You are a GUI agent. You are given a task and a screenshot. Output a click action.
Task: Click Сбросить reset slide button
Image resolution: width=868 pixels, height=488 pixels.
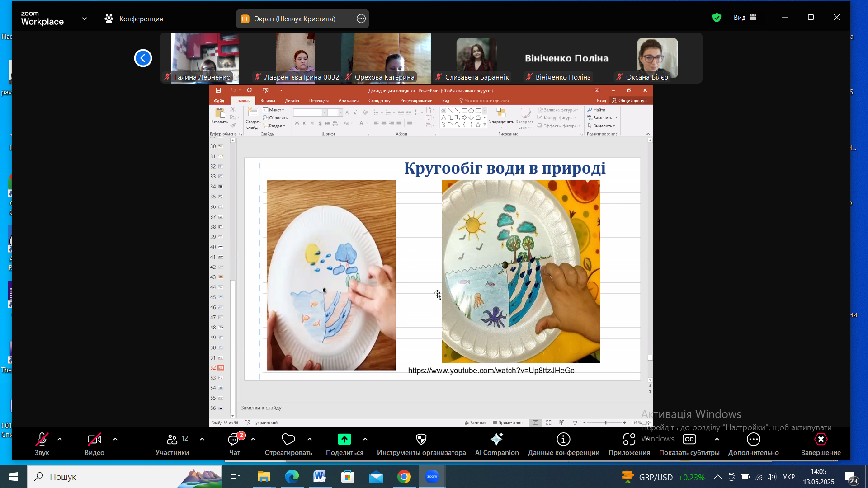click(275, 118)
